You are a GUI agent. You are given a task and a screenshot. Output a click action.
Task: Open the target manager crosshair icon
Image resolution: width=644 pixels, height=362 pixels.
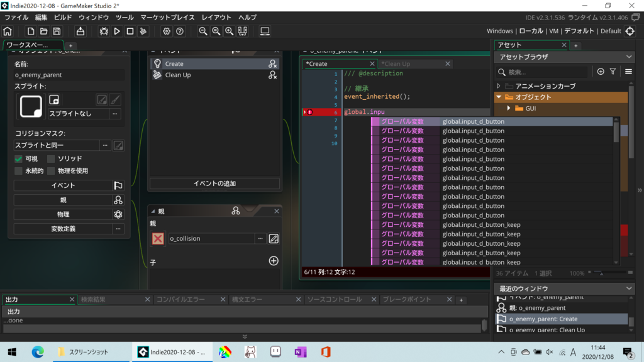coord(630,31)
